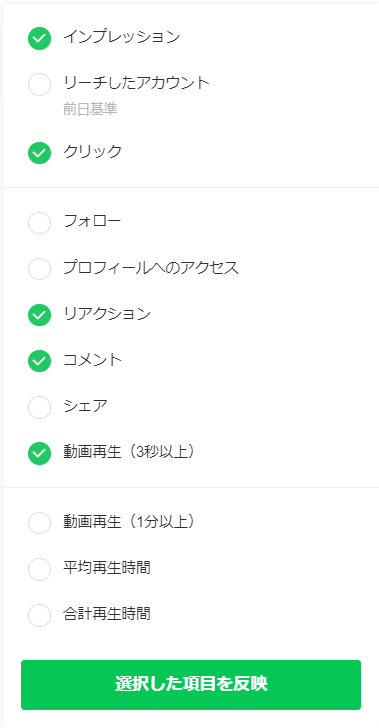Viewport: 379px width, 728px height.
Task: Uncheck 動画再生（3秒以上） checkbox
Action: pos(39,453)
